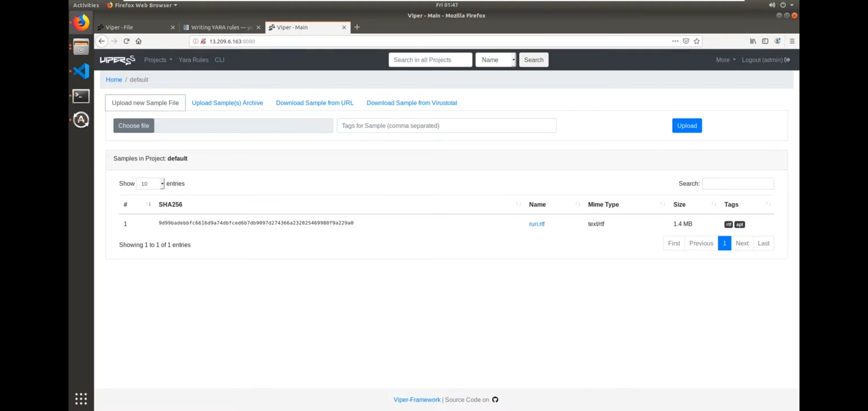The image size is (868, 411).
Task: Open Yara Rules in the navbar
Action: [x=193, y=60]
